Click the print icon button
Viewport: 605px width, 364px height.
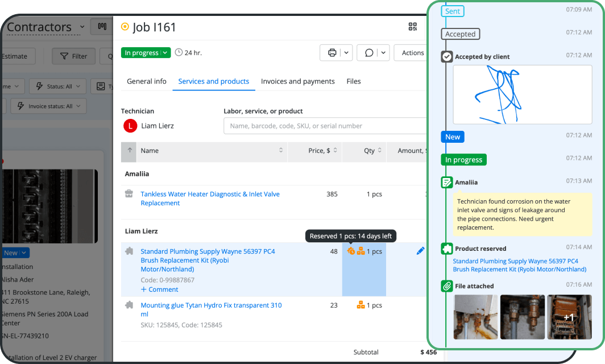coord(332,53)
